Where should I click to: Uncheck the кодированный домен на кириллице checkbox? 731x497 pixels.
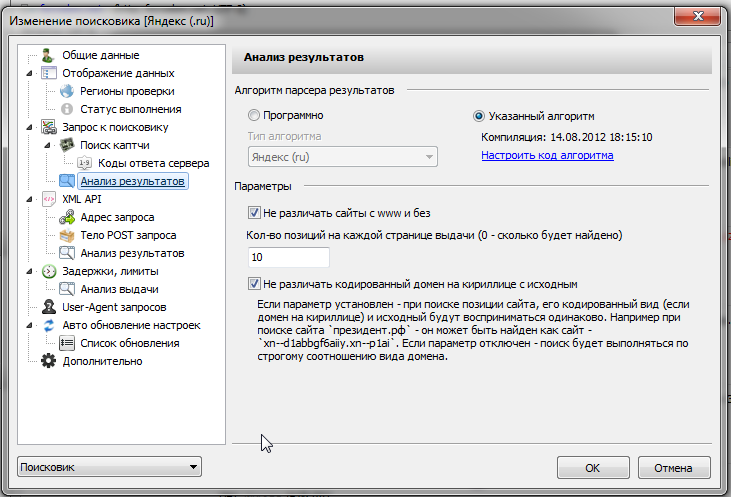click(254, 284)
